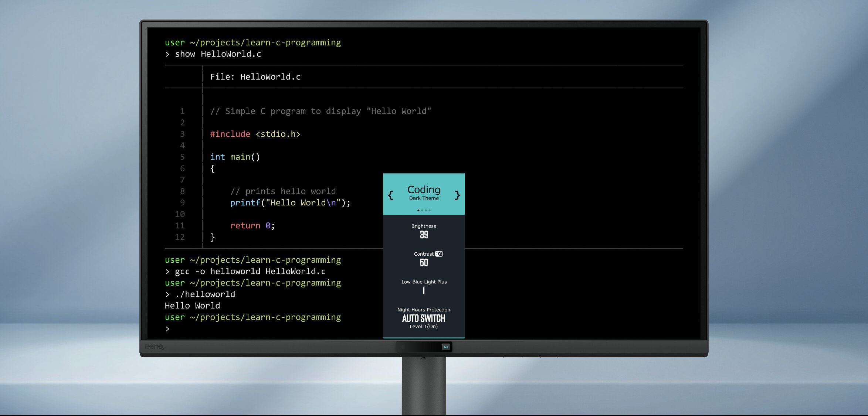This screenshot has height=416, width=868.
Task: Click the empty prompt on the last line
Action: tap(167, 329)
